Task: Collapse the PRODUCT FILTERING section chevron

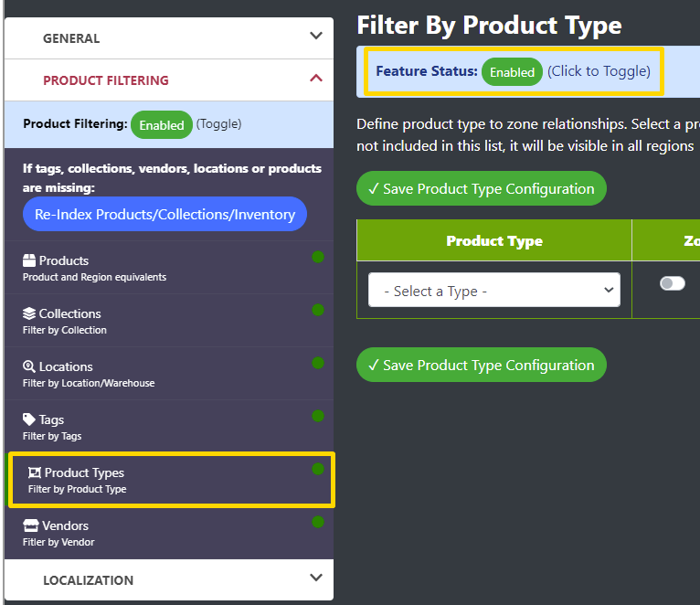Action: tap(316, 78)
